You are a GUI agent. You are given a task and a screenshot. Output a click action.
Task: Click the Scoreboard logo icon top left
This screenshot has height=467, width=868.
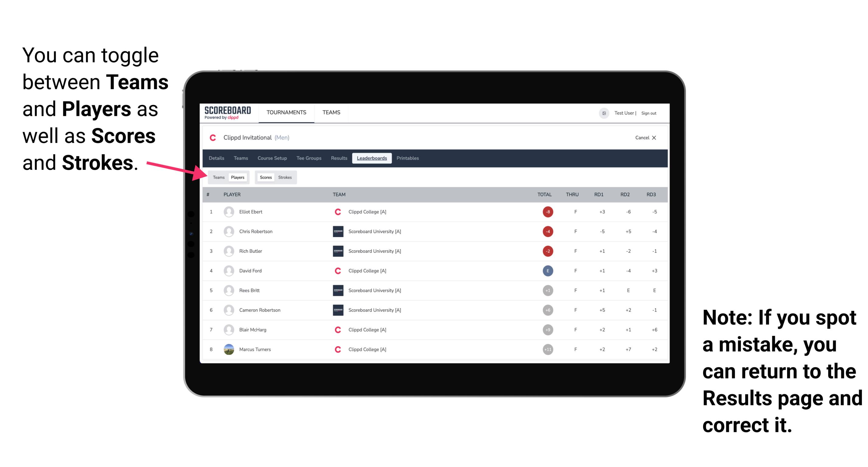click(226, 113)
